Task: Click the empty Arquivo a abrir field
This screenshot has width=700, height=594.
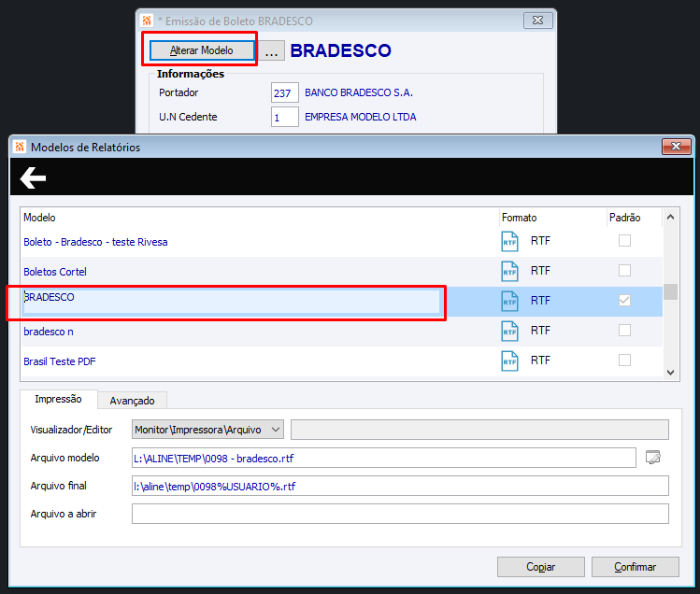Action: [400, 514]
